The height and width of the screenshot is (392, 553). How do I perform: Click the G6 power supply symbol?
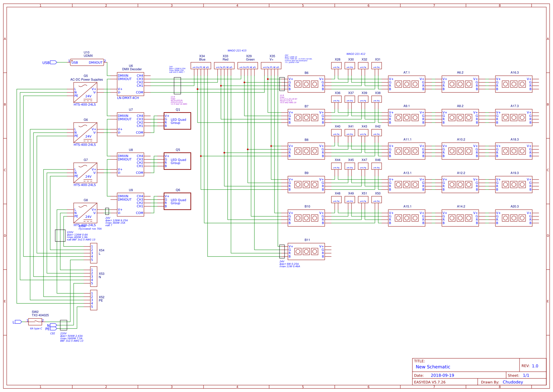(85, 133)
